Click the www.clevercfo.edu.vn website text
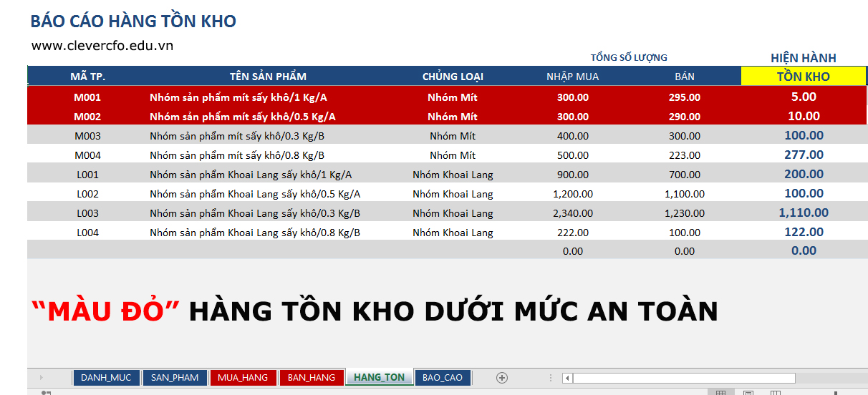The height and width of the screenshot is (395, 868). tap(102, 46)
